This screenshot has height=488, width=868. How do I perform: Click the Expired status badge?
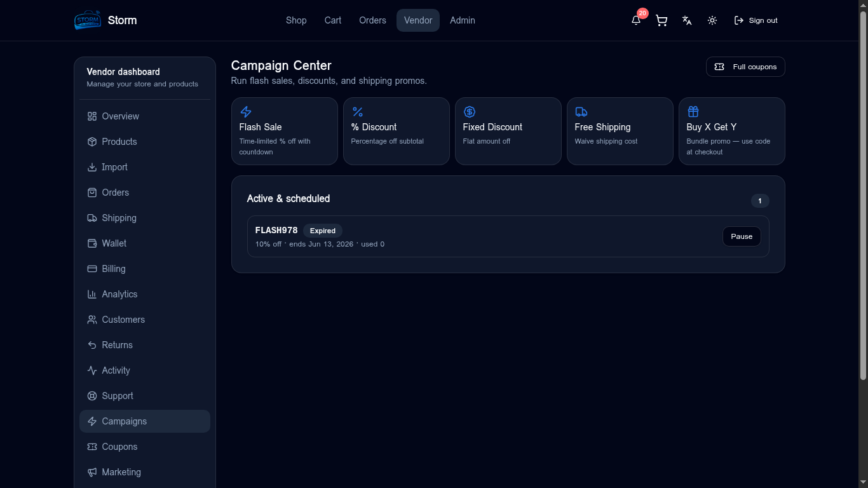[x=323, y=231]
